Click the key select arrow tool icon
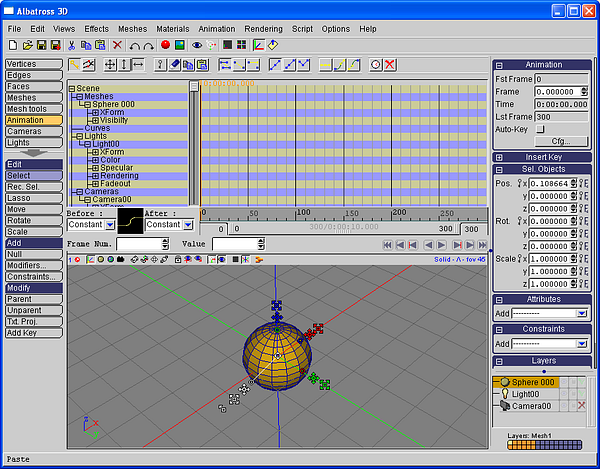This screenshot has height=469, width=600. click(x=74, y=65)
